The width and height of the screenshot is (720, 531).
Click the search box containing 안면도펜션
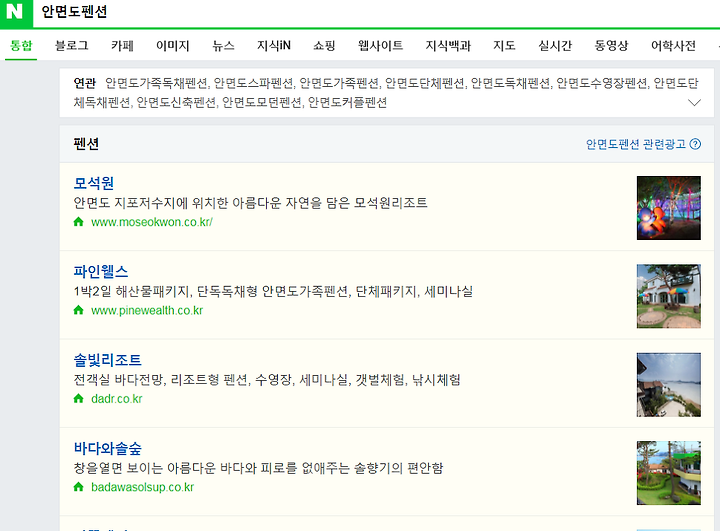[x=377, y=12]
